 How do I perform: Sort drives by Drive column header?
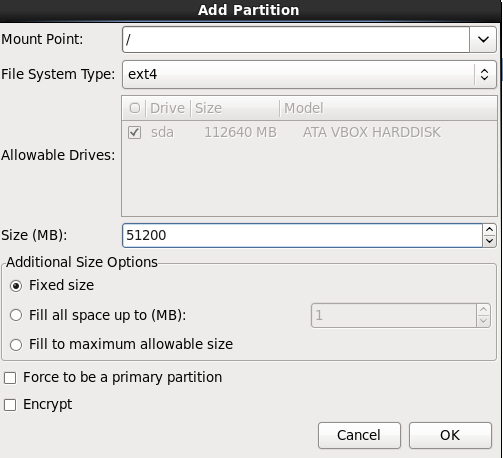167,108
